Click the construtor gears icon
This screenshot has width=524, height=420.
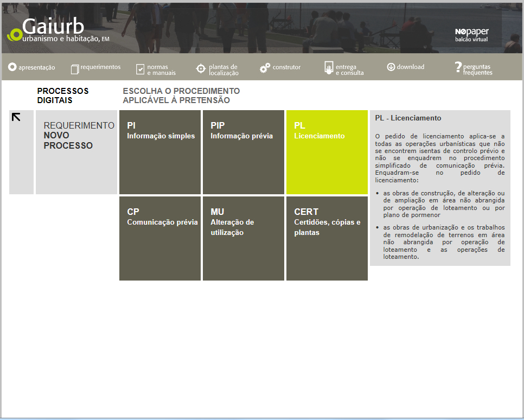[265, 68]
